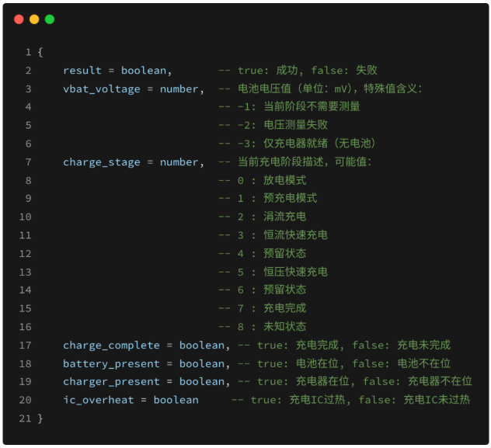491x448 pixels.
Task: Click the comment '8 : 未知状态'
Action: [x=272, y=327]
